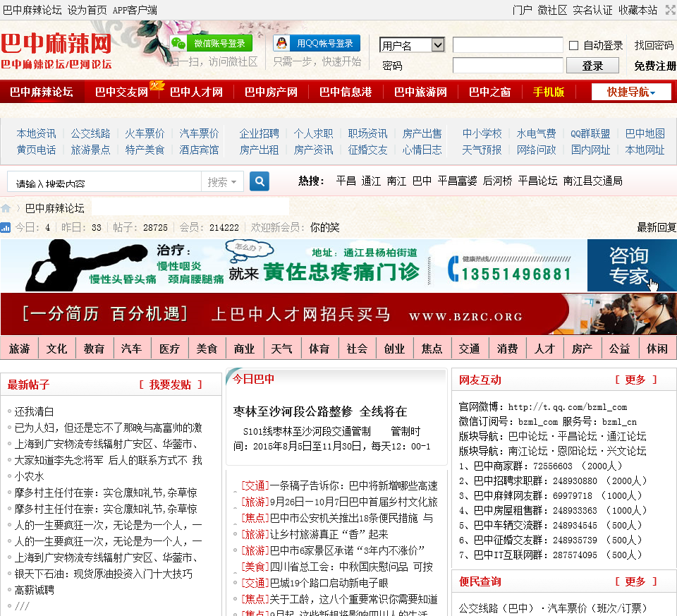Select the 文化 category tab
Viewport: 677px width, 616px height.
pos(57,349)
